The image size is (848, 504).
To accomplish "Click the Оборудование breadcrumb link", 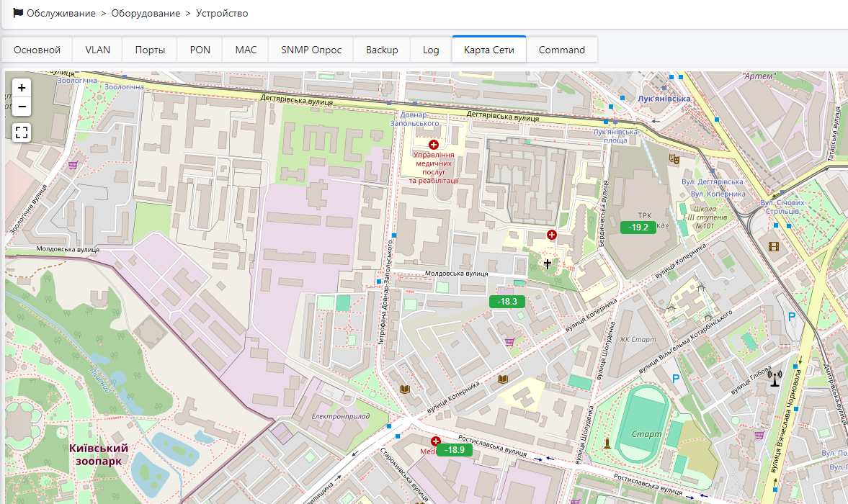I will pyautogui.click(x=146, y=13).
